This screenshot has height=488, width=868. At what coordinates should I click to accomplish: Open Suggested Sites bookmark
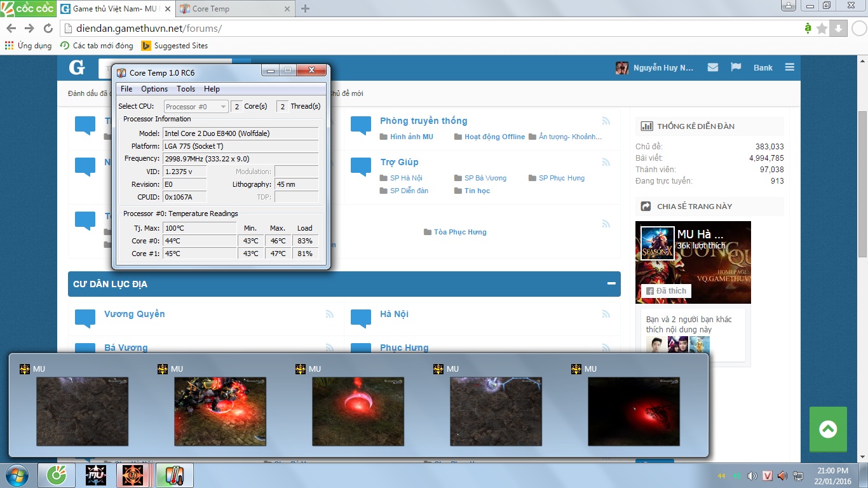tap(174, 46)
